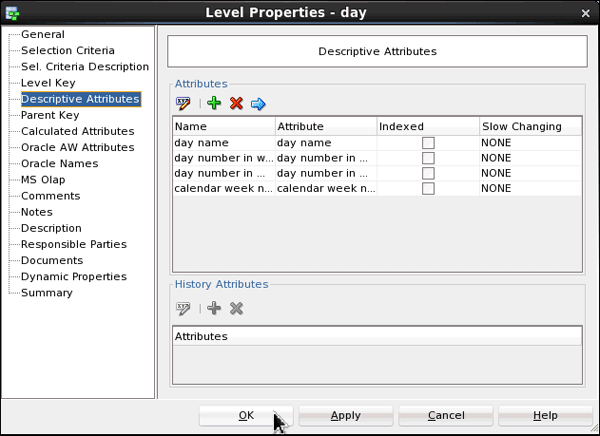600x436 pixels.
Task: Click 'day name' Attribute column cell
Action: click(x=326, y=143)
